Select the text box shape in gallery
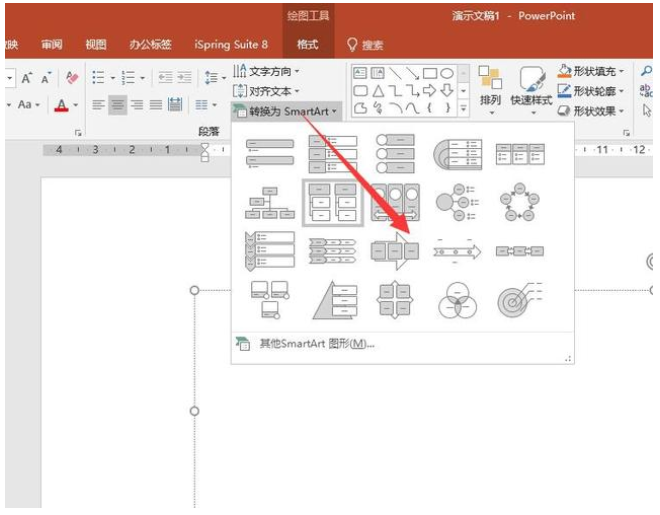This screenshot has height=515, width=660. [360, 73]
